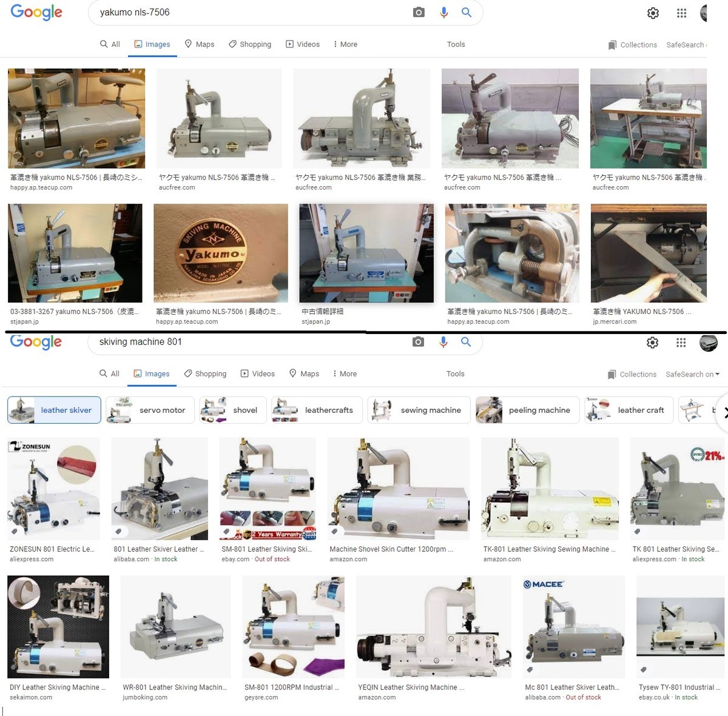Viewport: 728px width, 716px height.
Task: Open Google apps grid in the yakumo search page
Action: coord(682,13)
